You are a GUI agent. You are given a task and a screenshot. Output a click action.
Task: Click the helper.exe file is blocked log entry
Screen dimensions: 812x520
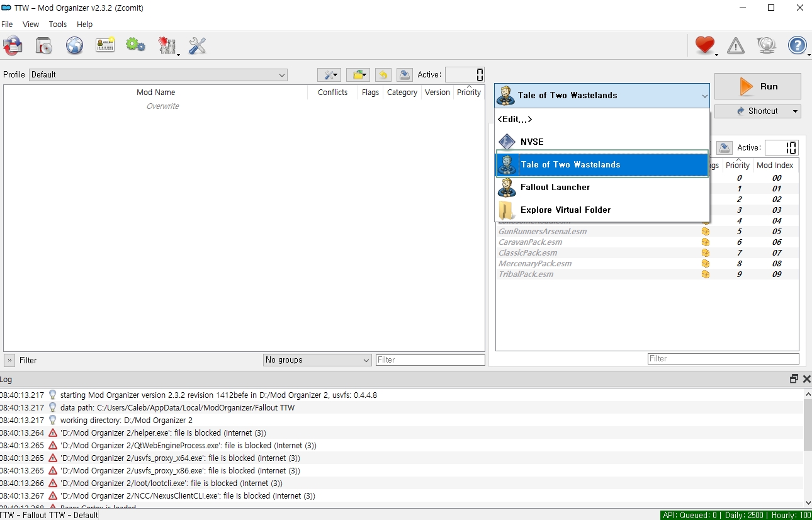pos(402,433)
